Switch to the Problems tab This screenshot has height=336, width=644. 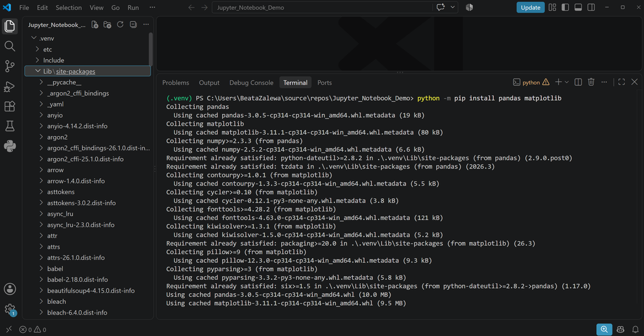point(176,82)
